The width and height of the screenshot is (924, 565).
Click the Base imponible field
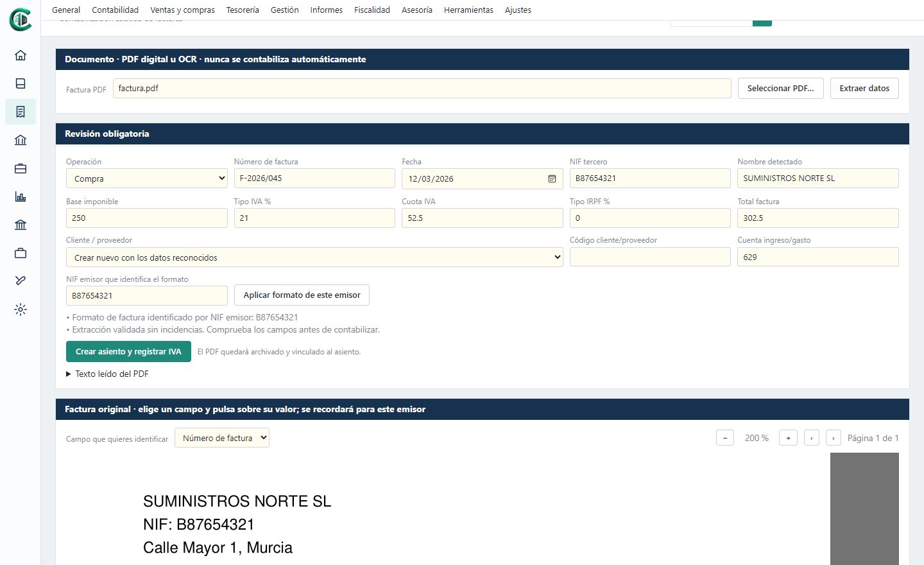coord(147,218)
